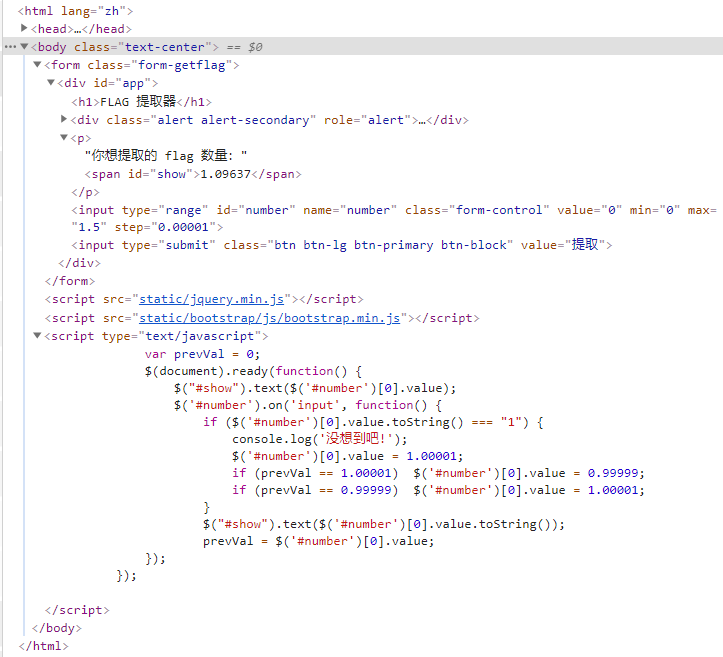
Task: Click the 1.09637 span text value
Action: click(x=225, y=174)
